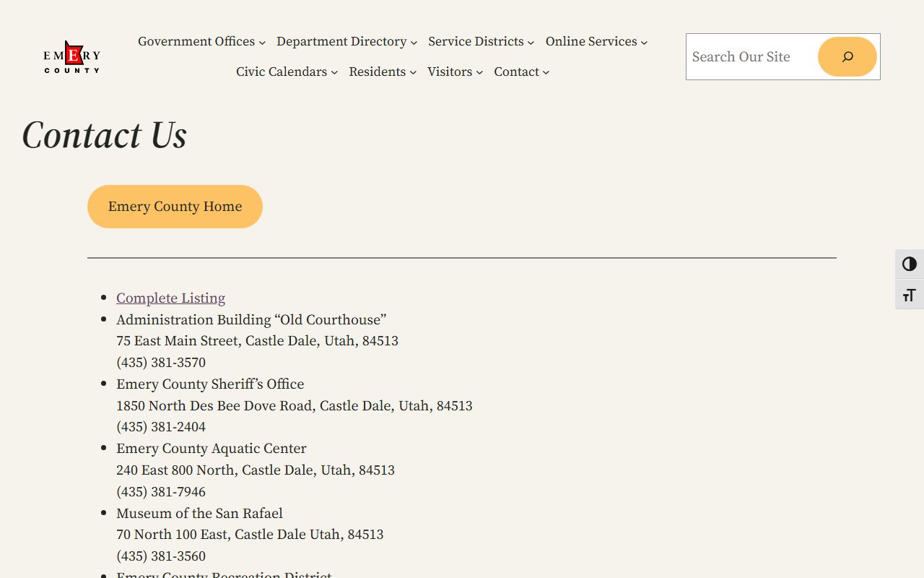924x578 pixels.
Task: Click the 1850 North Des Bee Dove Road address
Action: [x=295, y=406]
